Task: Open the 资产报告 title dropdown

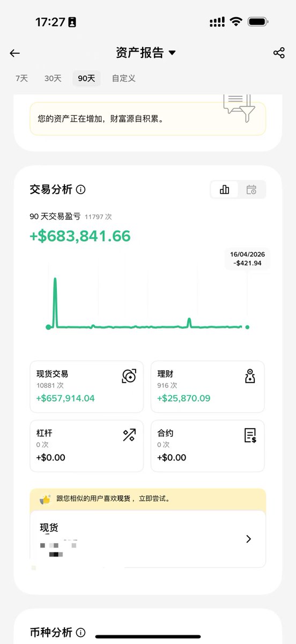Action: pyautogui.click(x=146, y=53)
